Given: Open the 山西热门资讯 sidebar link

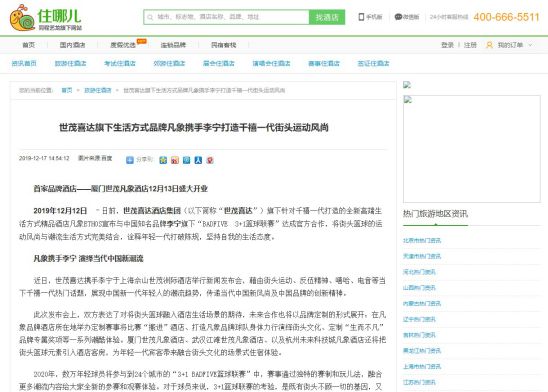Looking at the screenshot, I should click(419, 288).
